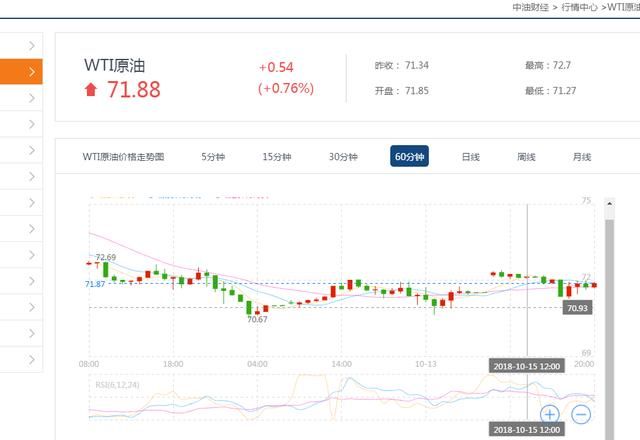Click the (+0.76%) percent change
The height and width of the screenshot is (440, 640).
click(x=286, y=88)
